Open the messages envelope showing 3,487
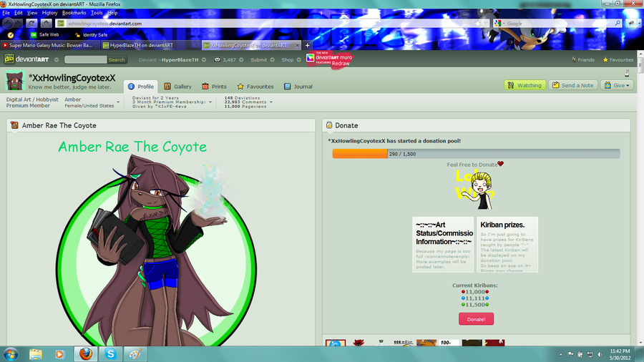Viewport: 644px width, 362px height. click(225, 60)
